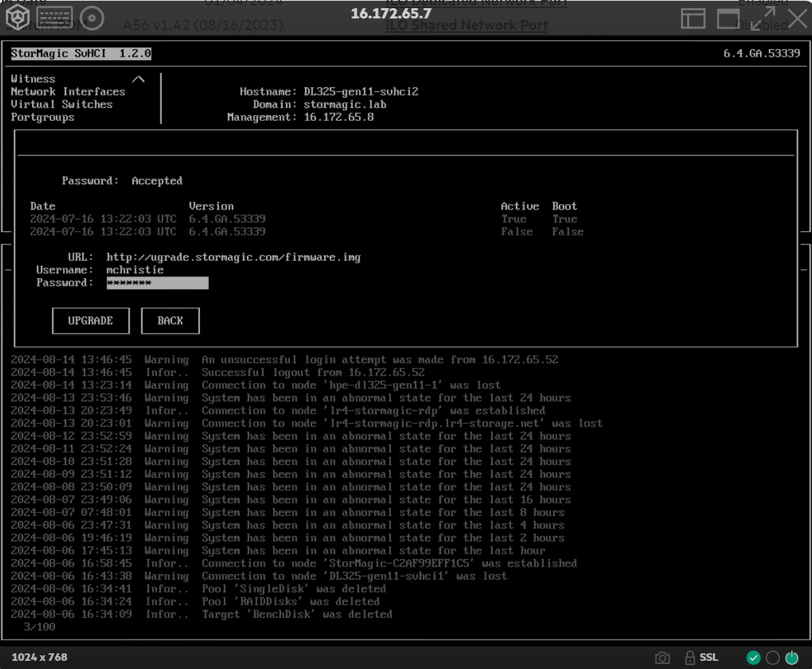Click the UID circle indicator icon

click(772, 657)
